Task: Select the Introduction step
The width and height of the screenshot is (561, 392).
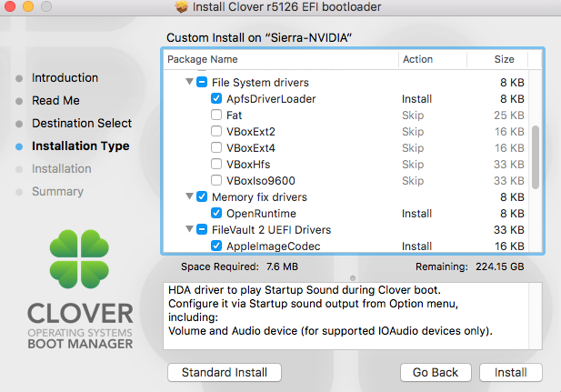Action: [x=65, y=77]
